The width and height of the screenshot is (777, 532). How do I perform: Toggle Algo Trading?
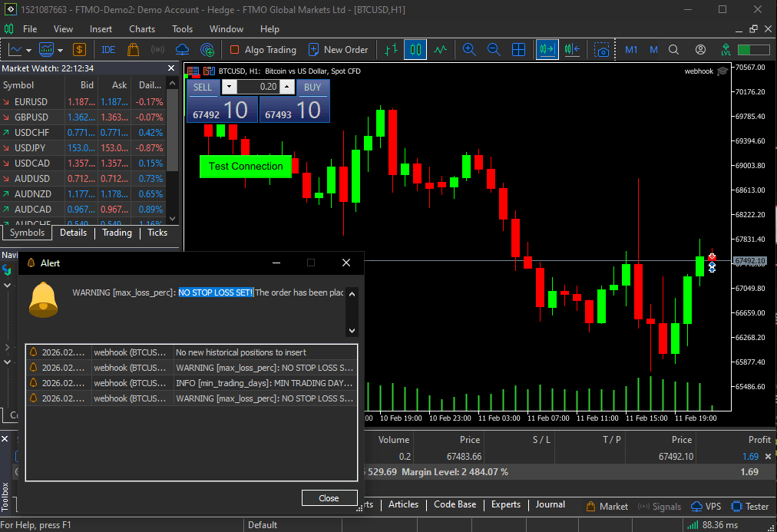(263, 50)
